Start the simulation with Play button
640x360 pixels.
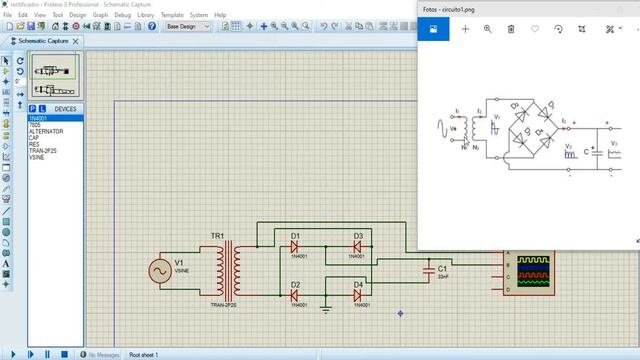[x=13, y=354]
